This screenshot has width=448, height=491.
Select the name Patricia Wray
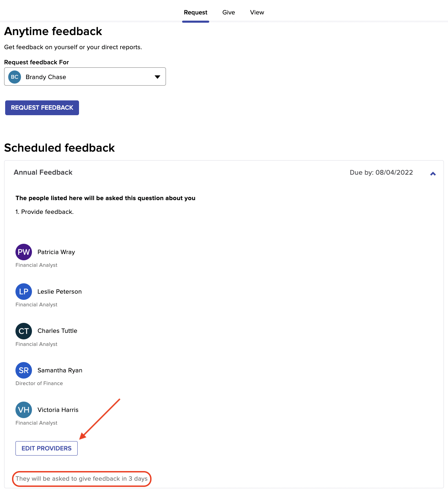point(56,252)
